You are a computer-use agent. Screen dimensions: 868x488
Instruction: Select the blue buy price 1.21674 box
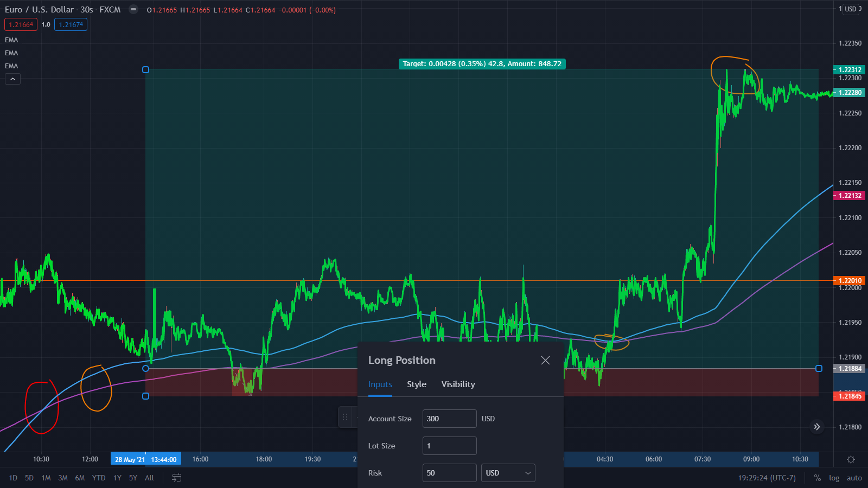pos(71,24)
